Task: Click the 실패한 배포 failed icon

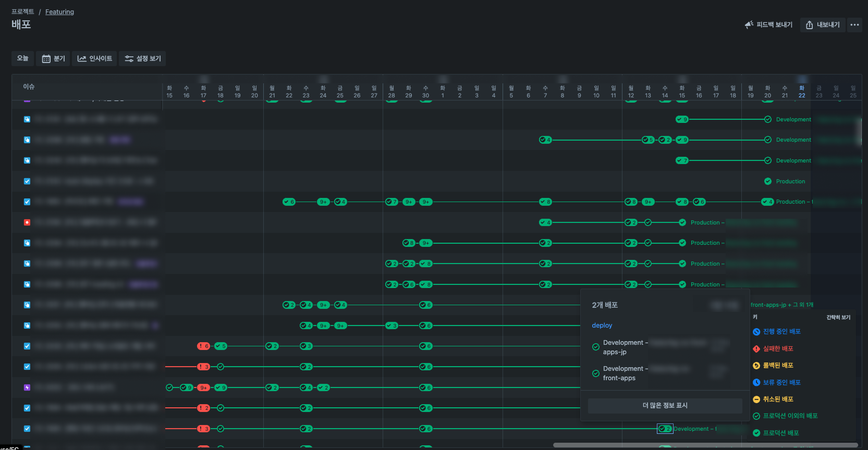Action: [x=756, y=348]
